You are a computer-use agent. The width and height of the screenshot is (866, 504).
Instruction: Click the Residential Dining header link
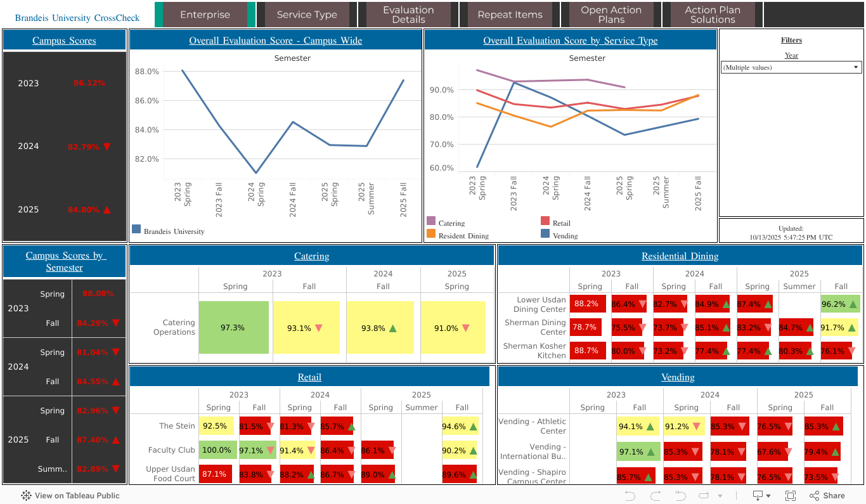(x=680, y=256)
